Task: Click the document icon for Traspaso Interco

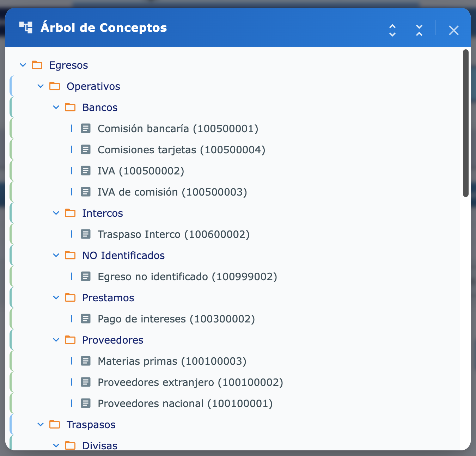Action: (x=86, y=234)
